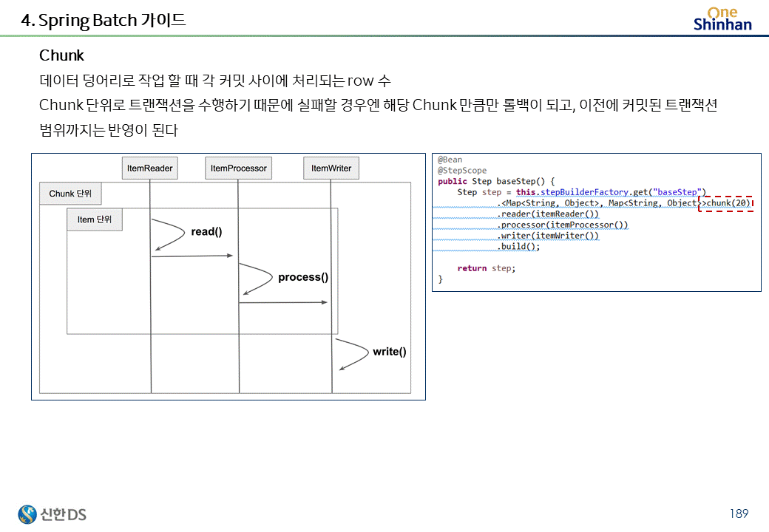Click the .processor(itemProcessor()) line
The height and width of the screenshot is (532, 769).
pos(562,225)
